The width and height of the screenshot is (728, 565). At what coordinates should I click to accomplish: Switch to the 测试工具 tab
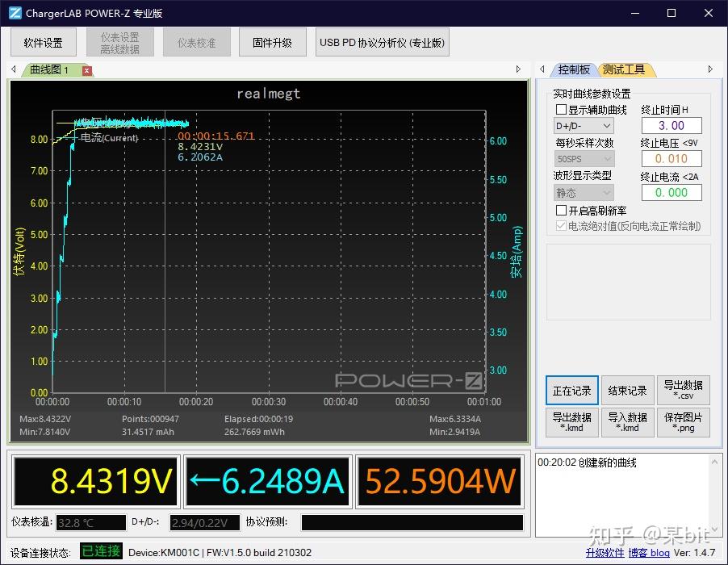click(x=625, y=69)
